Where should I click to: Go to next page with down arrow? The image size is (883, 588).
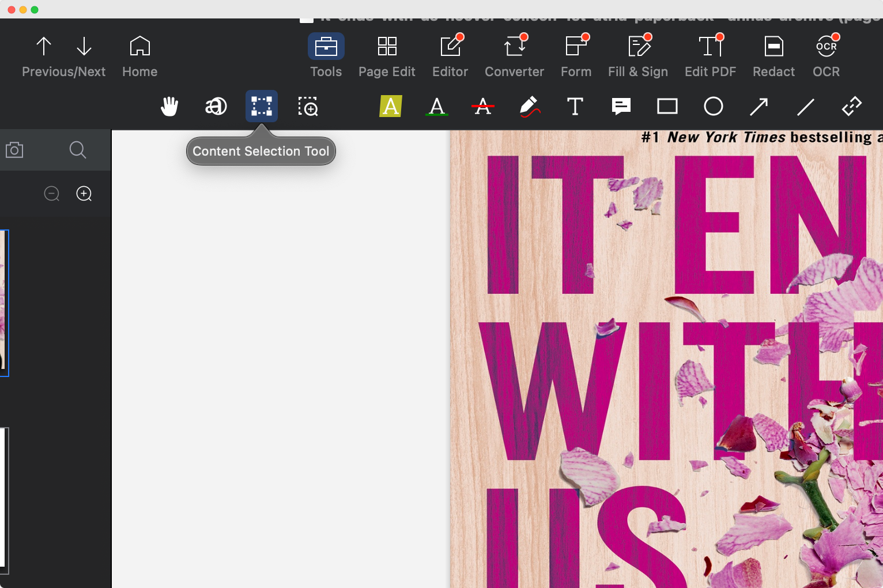click(84, 46)
